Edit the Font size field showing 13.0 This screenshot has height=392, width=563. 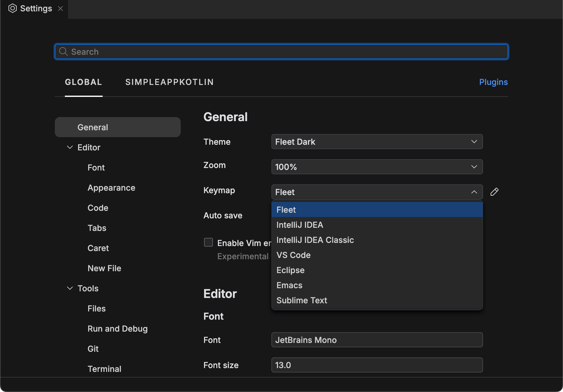[x=377, y=365]
